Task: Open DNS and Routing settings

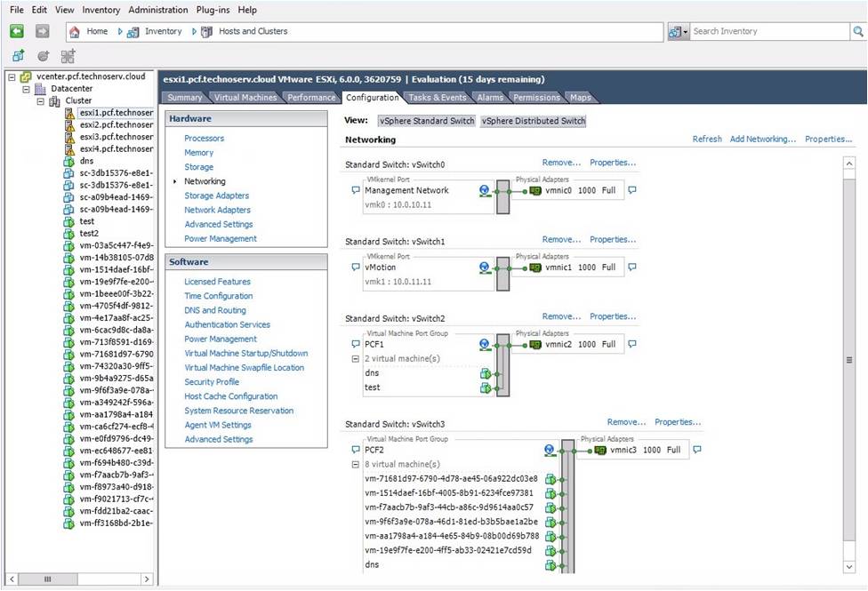Action: tap(215, 310)
